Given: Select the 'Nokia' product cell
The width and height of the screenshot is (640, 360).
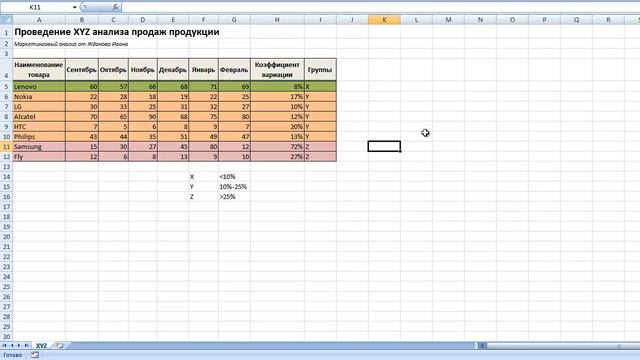Looking at the screenshot, I should tap(39, 97).
